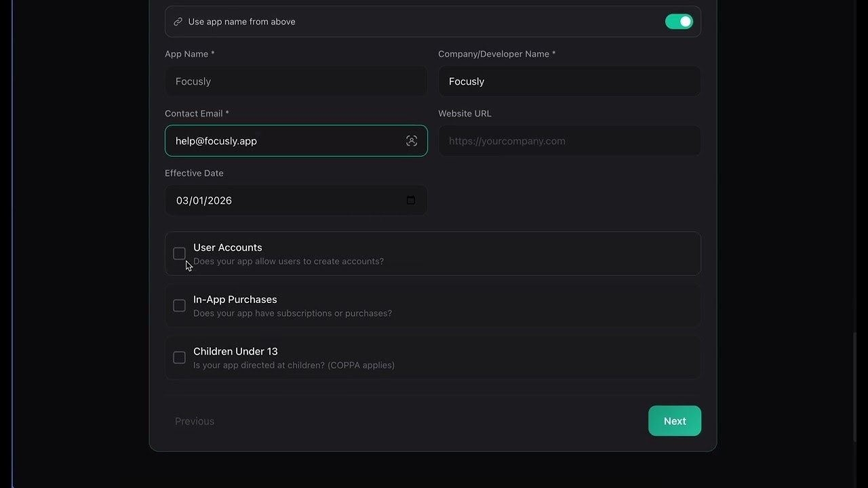Go back with the Previous button

[x=195, y=421]
